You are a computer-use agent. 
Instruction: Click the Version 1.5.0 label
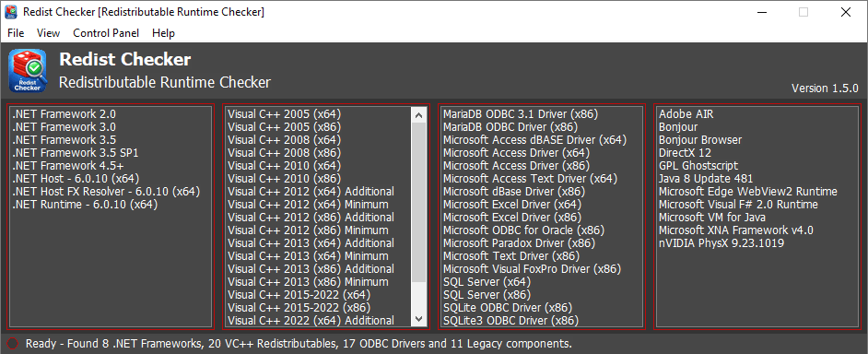coord(825,88)
